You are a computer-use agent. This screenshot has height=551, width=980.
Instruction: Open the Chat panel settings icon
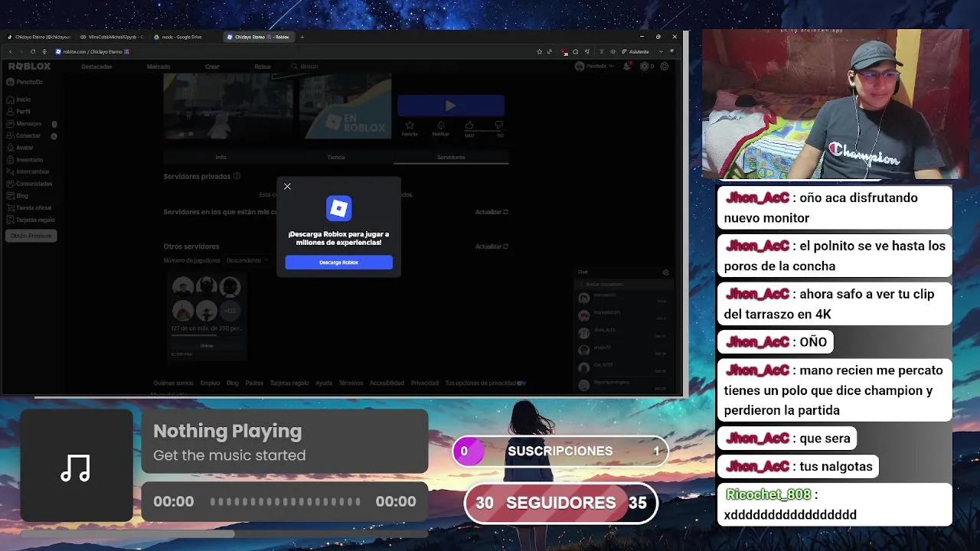point(665,272)
